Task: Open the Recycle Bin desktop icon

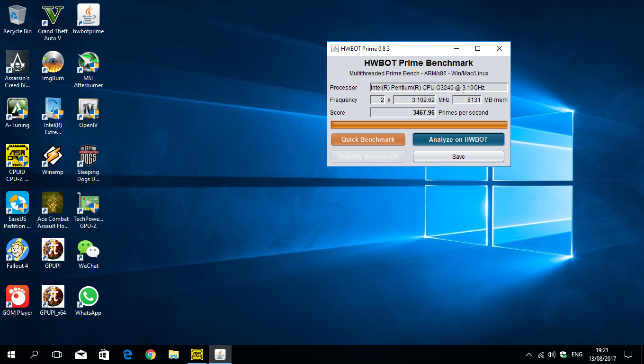Action: 18,19
